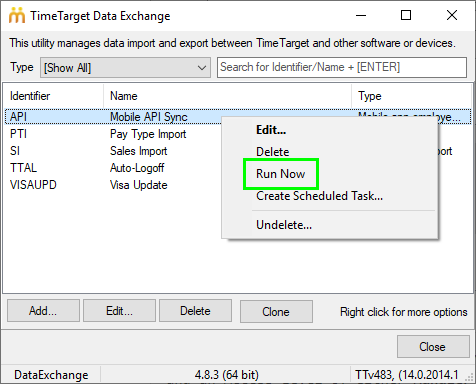Choose Edit... in the context menu

[x=271, y=130]
